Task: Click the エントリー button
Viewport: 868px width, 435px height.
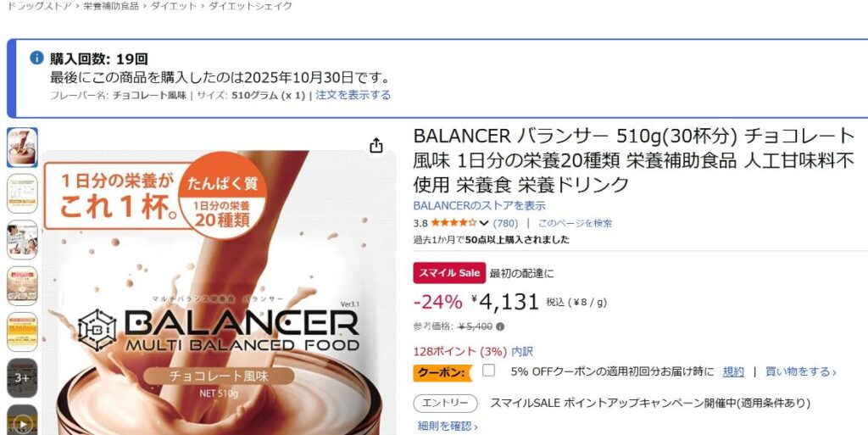Action: pyautogui.click(x=446, y=404)
